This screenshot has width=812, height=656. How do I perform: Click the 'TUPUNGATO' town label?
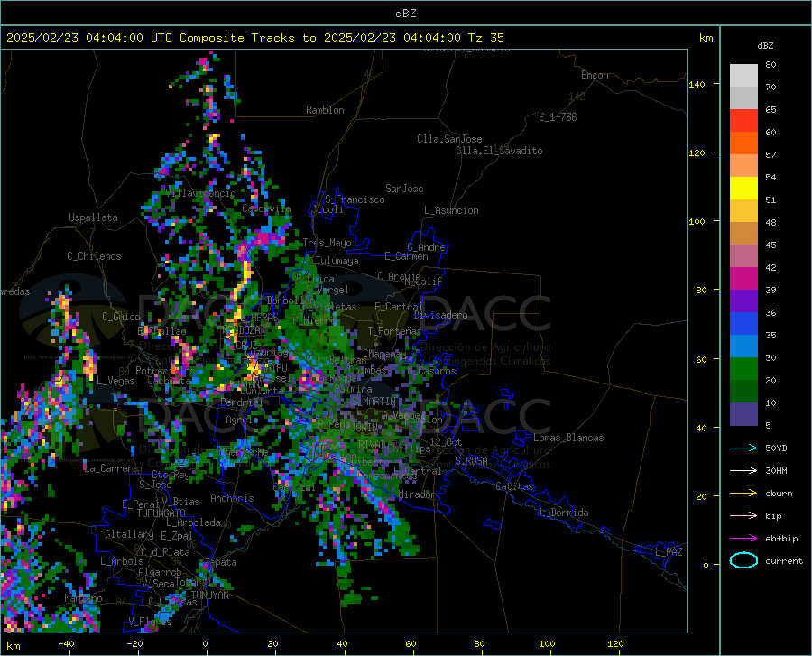[x=161, y=513]
